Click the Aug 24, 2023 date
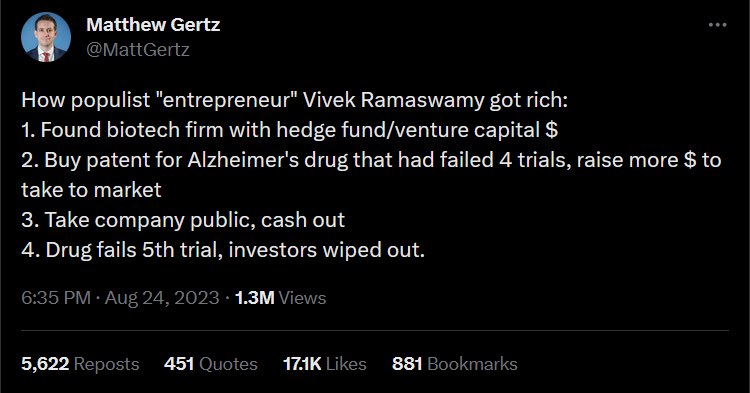 click(x=162, y=298)
